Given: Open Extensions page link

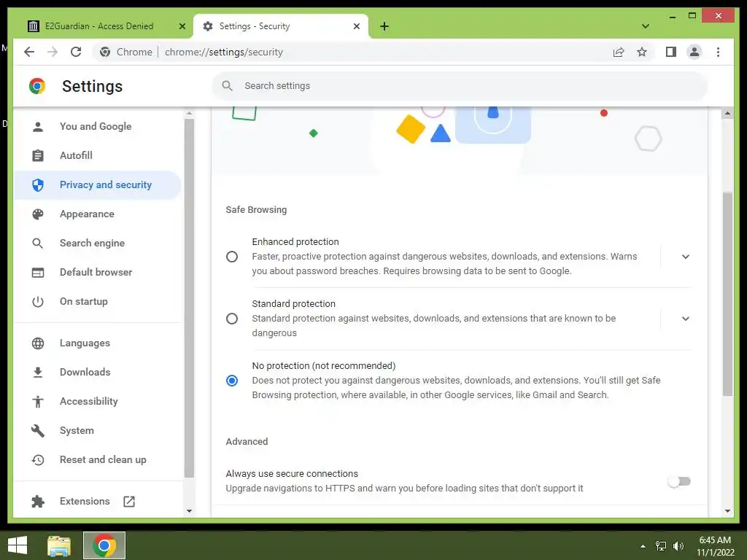Looking at the screenshot, I should click(98, 501).
